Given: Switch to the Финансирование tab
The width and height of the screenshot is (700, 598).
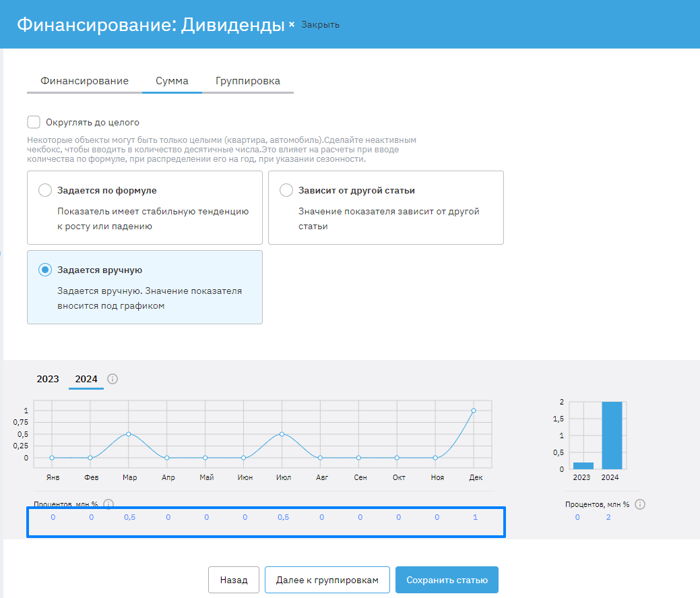Looking at the screenshot, I should [84, 81].
